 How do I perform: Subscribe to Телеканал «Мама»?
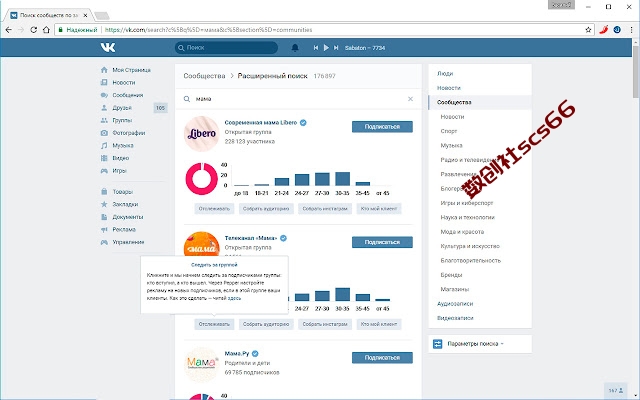[x=382, y=242]
